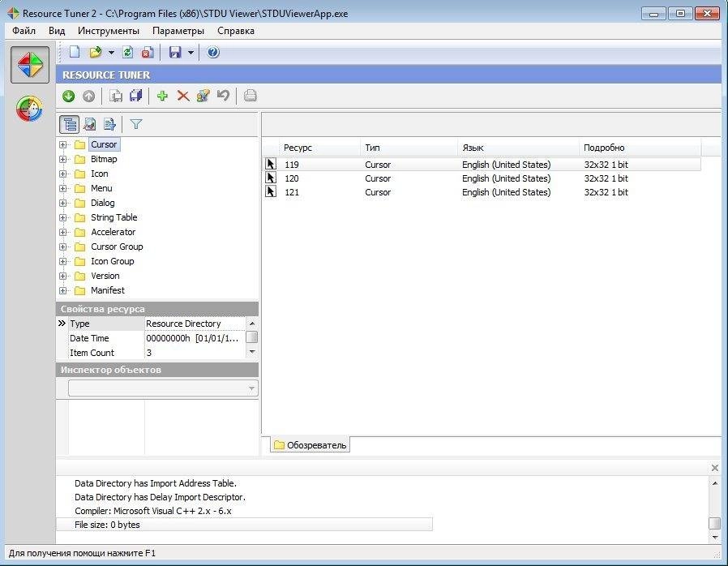Image resolution: width=728 pixels, height=566 pixels.
Task: Open the Инспектор объектов combo box
Action: tap(162, 388)
